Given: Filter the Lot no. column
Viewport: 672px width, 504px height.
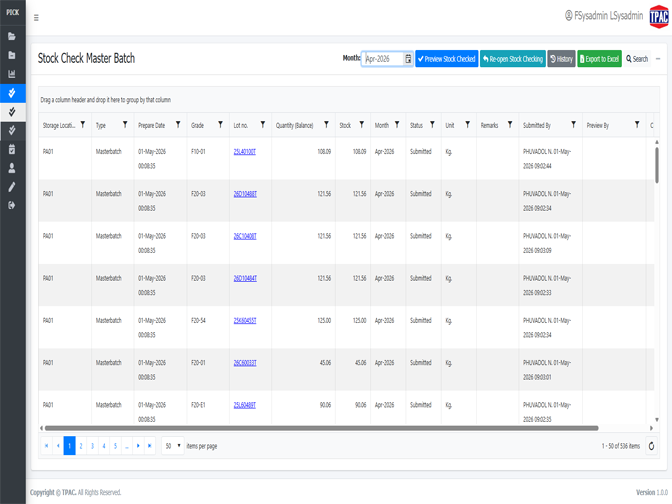Looking at the screenshot, I should [263, 125].
